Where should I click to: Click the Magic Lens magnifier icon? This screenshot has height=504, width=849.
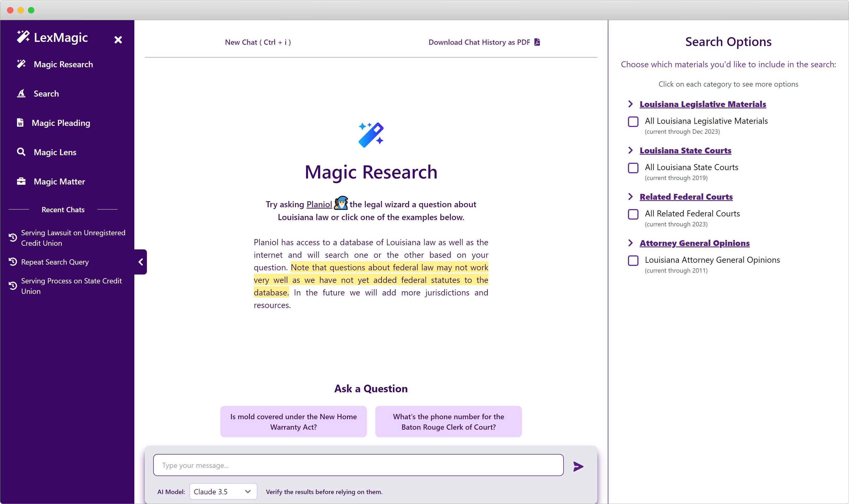(x=21, y=152)
